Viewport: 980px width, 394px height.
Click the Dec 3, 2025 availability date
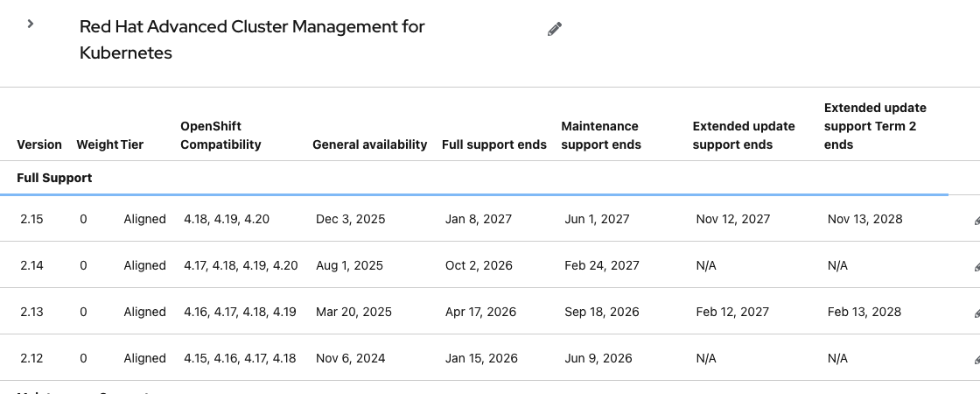tap(350, 219)
